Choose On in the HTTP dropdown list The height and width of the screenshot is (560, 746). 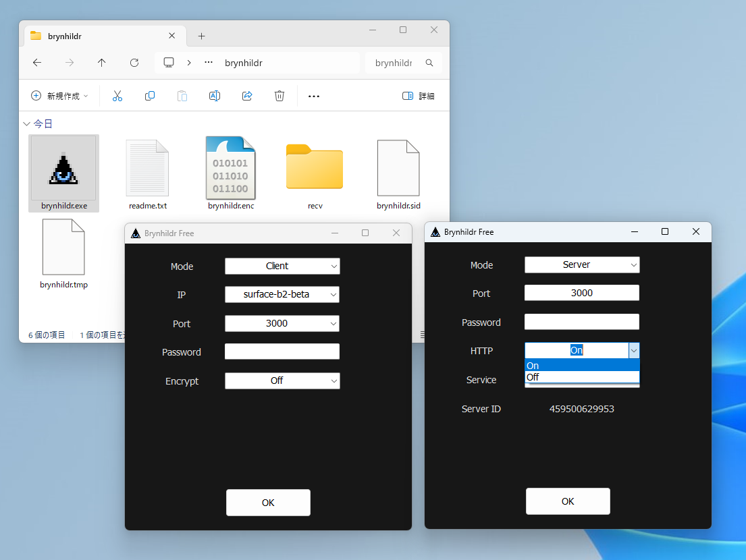pyautogui.click(x=582, y=366)
